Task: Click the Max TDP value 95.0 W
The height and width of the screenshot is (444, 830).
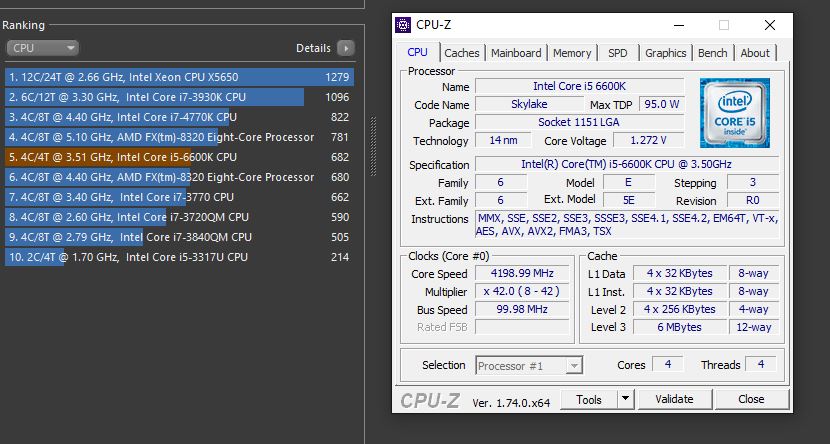Action: tap(662, 104)
